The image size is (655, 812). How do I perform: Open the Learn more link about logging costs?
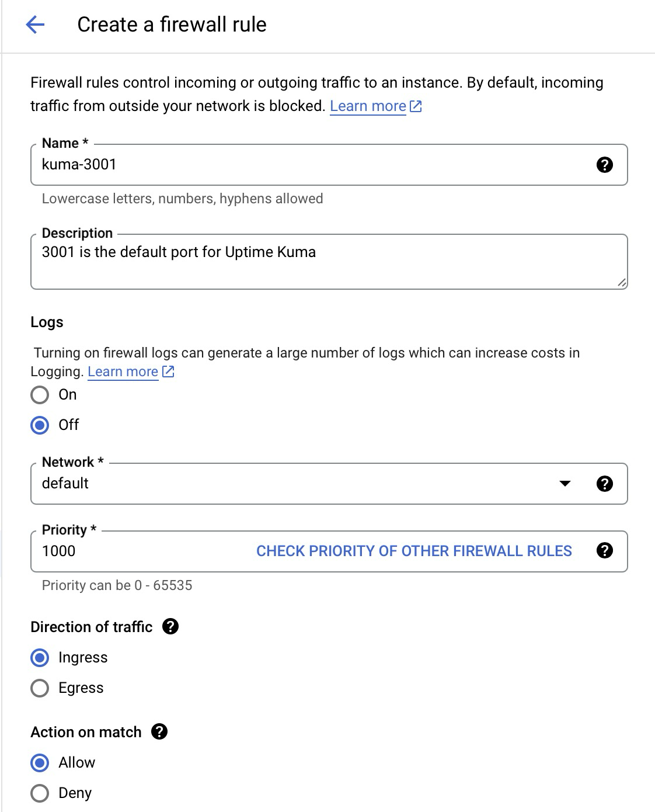(123, 372)
